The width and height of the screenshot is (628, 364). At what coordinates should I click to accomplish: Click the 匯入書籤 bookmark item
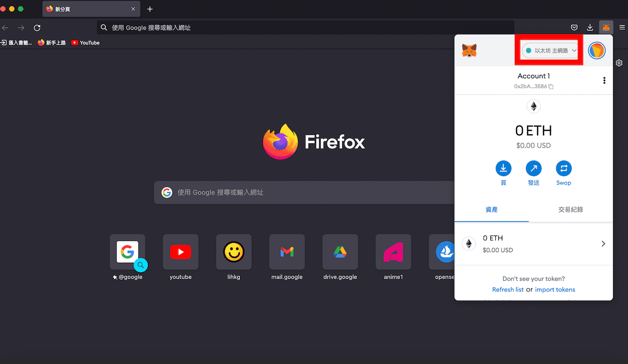click(x=17, y=43)
